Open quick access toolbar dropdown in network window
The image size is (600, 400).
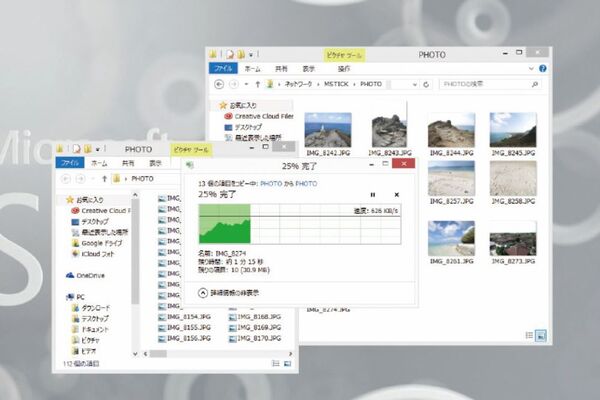tap(251, 55)
